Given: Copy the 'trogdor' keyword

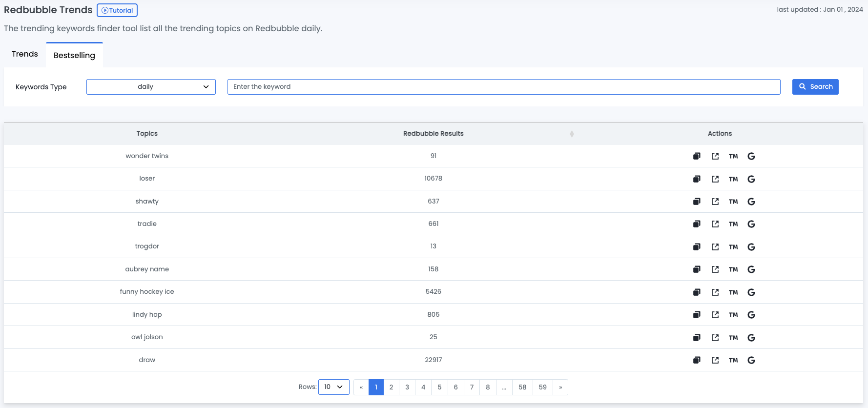Looking at the screenshot, I should tap(697, 247).
